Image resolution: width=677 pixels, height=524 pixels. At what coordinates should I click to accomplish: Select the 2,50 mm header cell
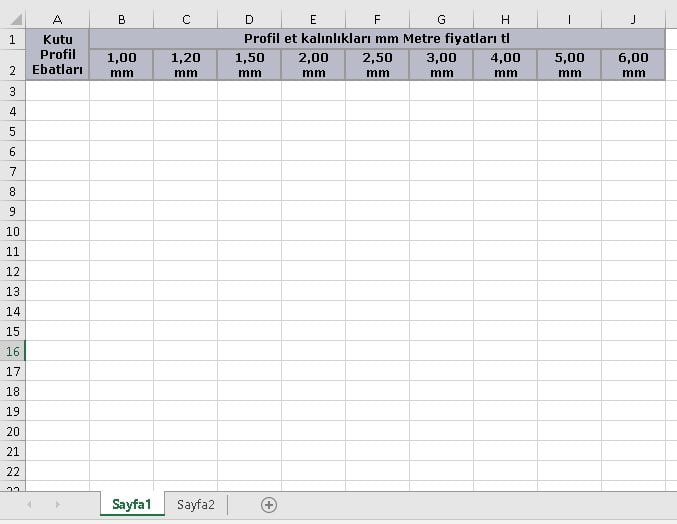(x=377, y=65)
